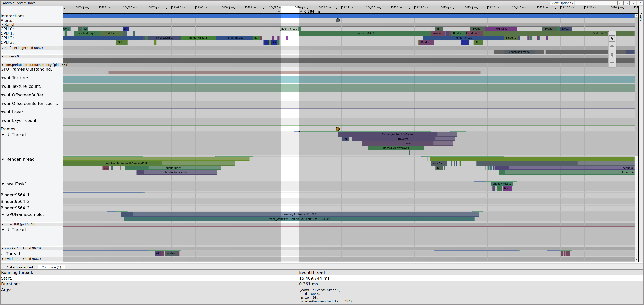Collapse the GPUFrameComplet track
This screenshot has width=644, height=305.
point(3,215)
